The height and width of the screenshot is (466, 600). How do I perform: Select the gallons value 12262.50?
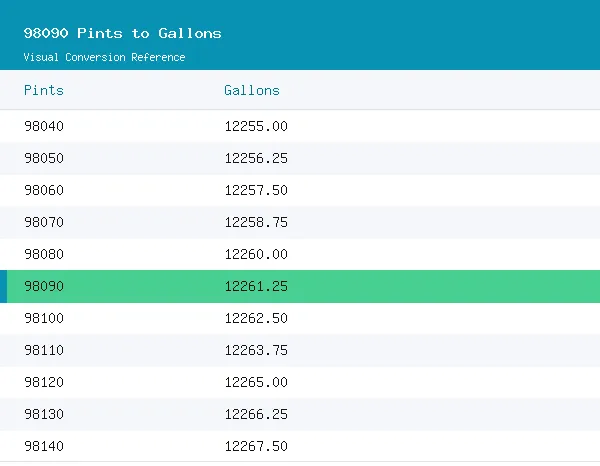click(x=256, y=318)
